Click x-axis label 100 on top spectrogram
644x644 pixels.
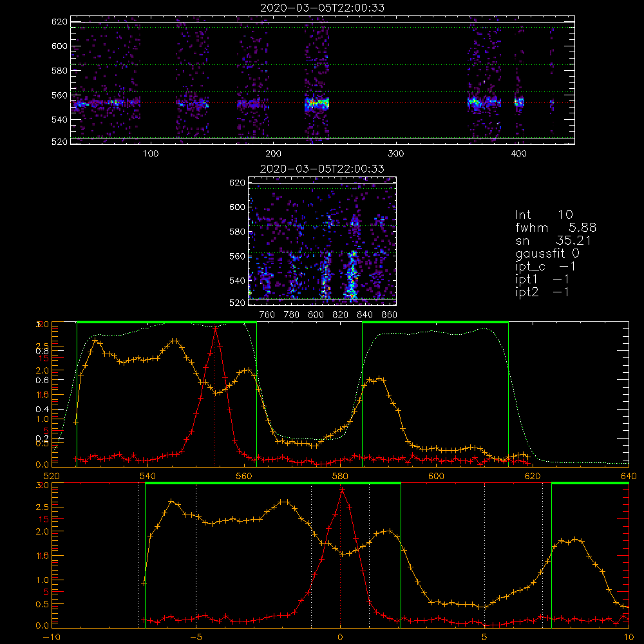151,154
